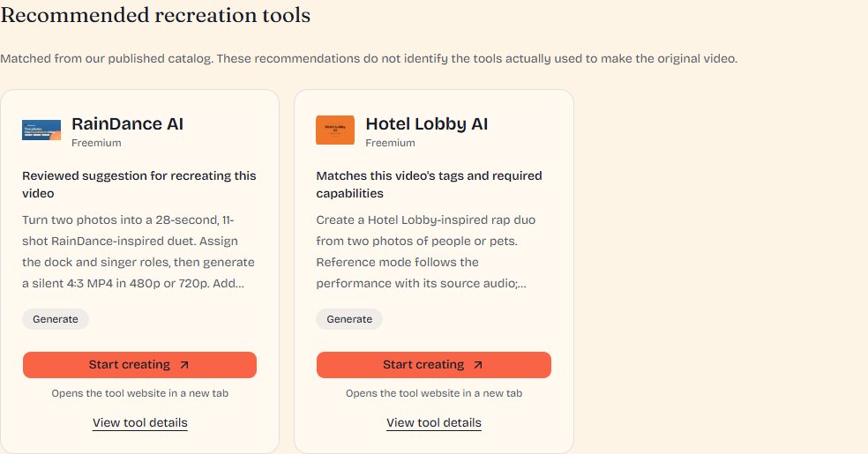Open View tool details for Hotel Lobby AI
Viewport: 868px width, 454px height.
click(x=434, y=423)
